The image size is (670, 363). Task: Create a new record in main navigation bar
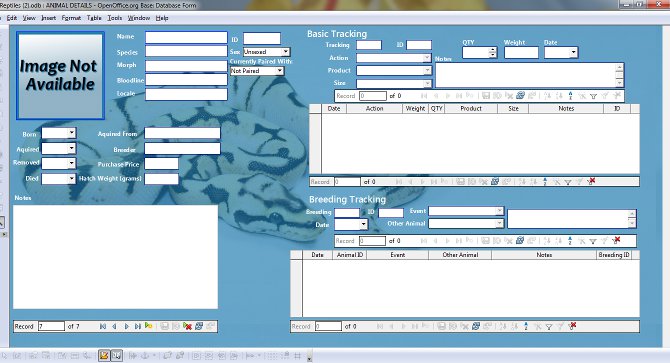(148, 326)
